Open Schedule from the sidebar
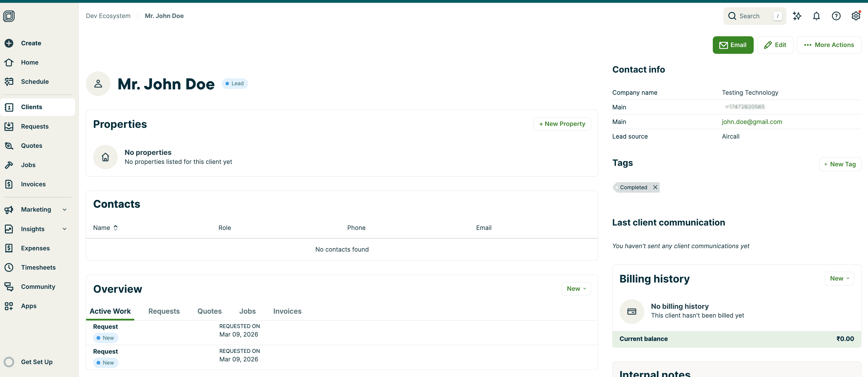868x377 pixels. (x=35, y=81)
